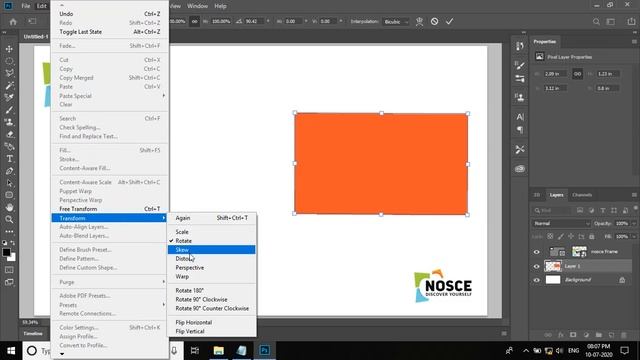Open the Edit Toolbar three-dots button
This screenshot has width=640, height=360.
[9, 231]
